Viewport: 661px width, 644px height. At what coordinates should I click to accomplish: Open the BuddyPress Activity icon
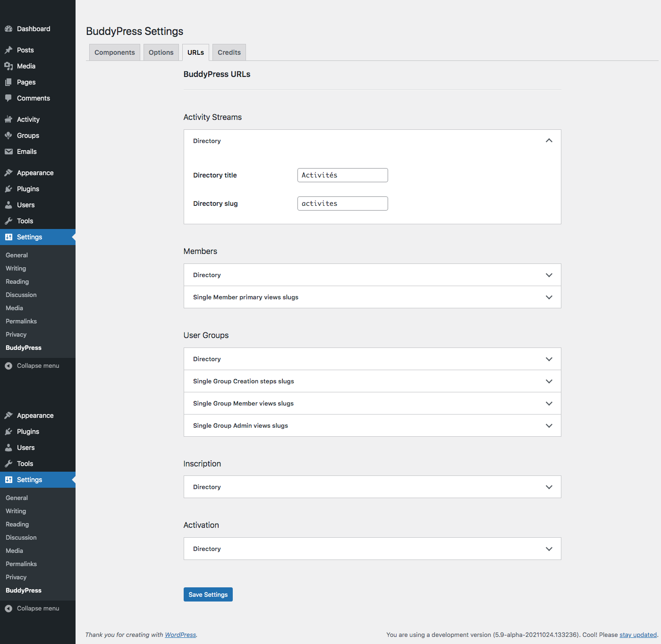[x=8, y=119]
